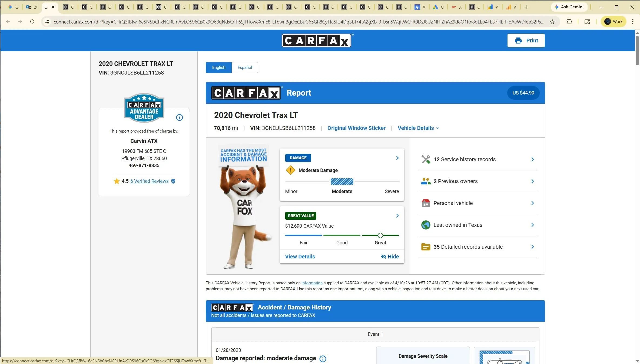Open a new browser tab
This screenshot has height=364, width=640.
[526, 7]
